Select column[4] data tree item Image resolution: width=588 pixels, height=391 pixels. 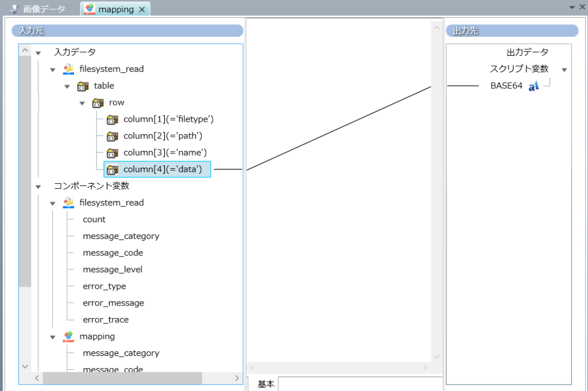[x=163, y=169]
